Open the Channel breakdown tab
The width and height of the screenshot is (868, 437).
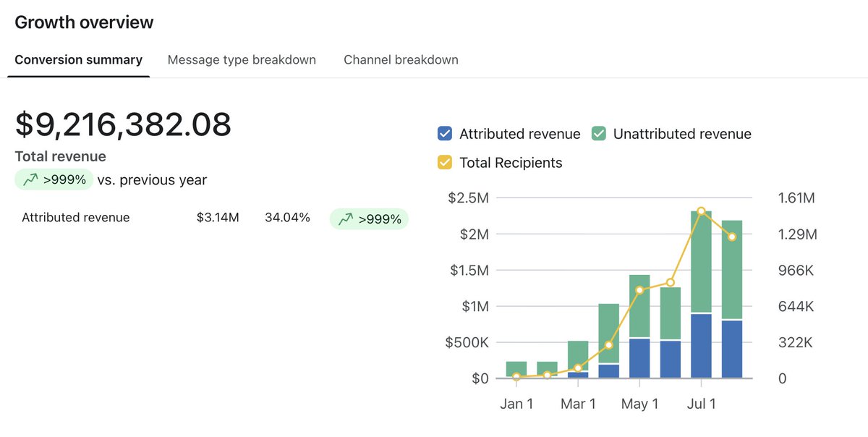pos(401,59)
